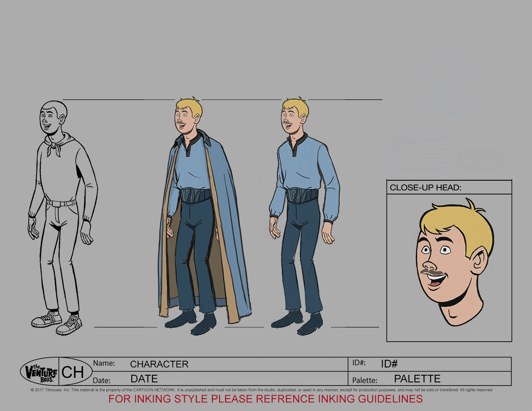Click the red inking guidelines notice
The width and height of the screenshot is (532, 411).
266,399
